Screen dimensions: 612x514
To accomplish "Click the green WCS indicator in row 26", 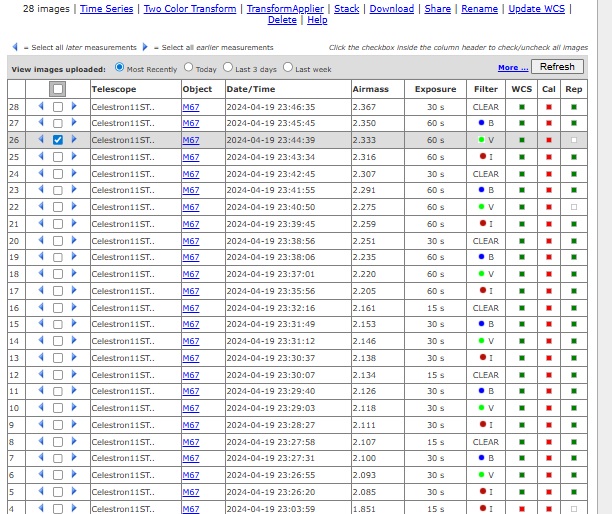I will click(x=522, y=140).
